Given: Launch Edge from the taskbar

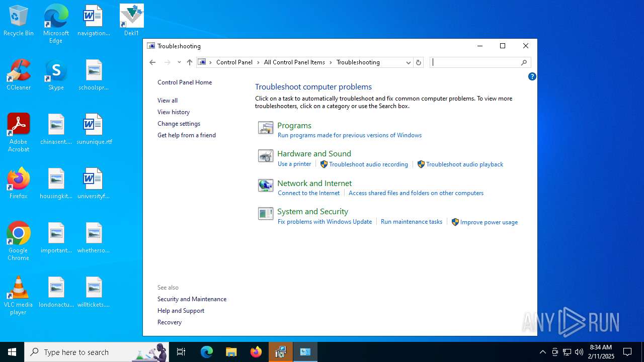Looking at the screenshot, I should (x=207, y=352).
